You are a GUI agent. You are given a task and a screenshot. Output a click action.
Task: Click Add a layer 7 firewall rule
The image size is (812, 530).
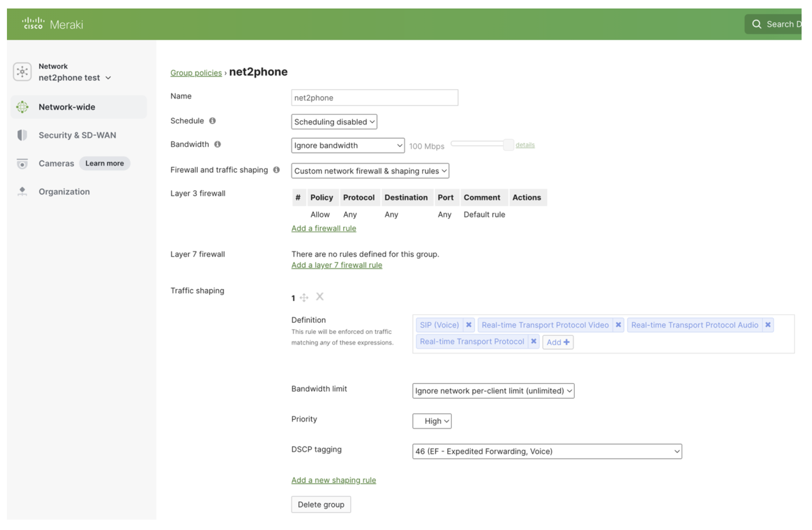[x=337, y=265]
